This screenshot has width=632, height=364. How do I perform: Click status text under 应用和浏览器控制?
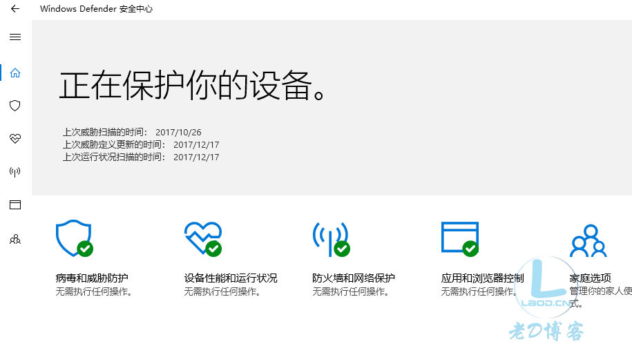tap(479, 291)
